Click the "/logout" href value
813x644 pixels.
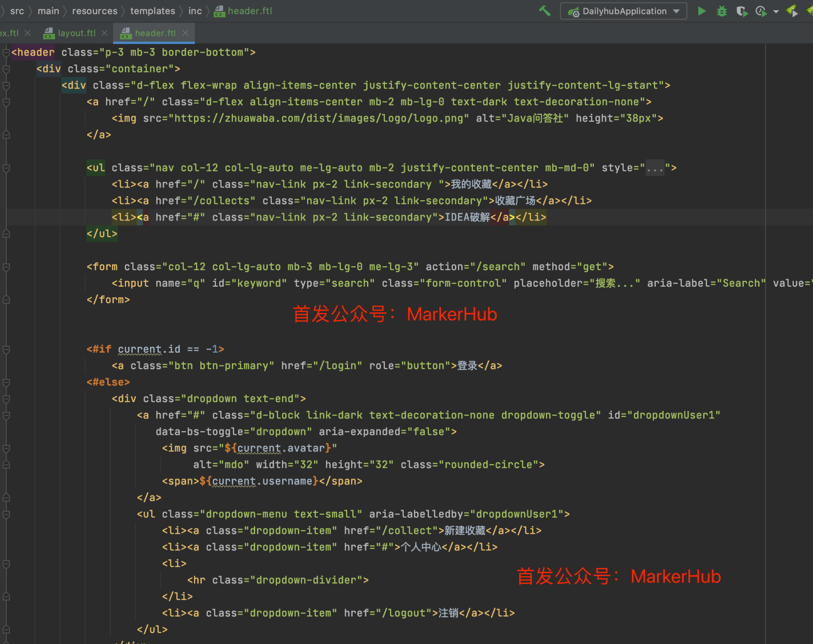[404, 613]
